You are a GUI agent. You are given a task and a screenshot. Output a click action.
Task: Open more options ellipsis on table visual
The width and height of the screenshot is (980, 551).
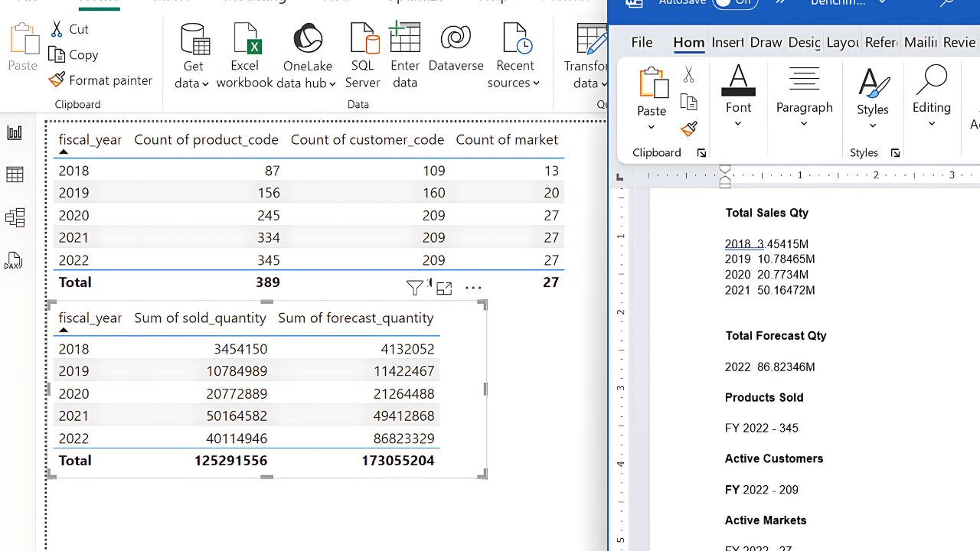tap(473, 288)
